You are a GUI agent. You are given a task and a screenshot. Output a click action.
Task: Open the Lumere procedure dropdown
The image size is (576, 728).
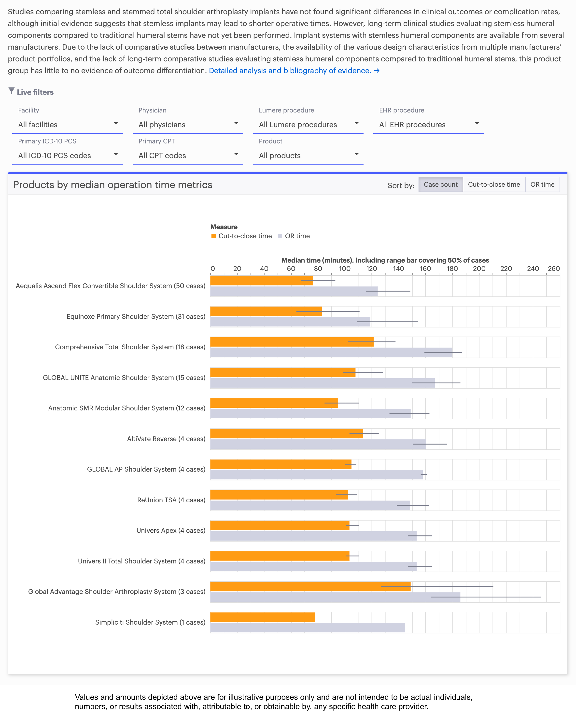[308, 125]
